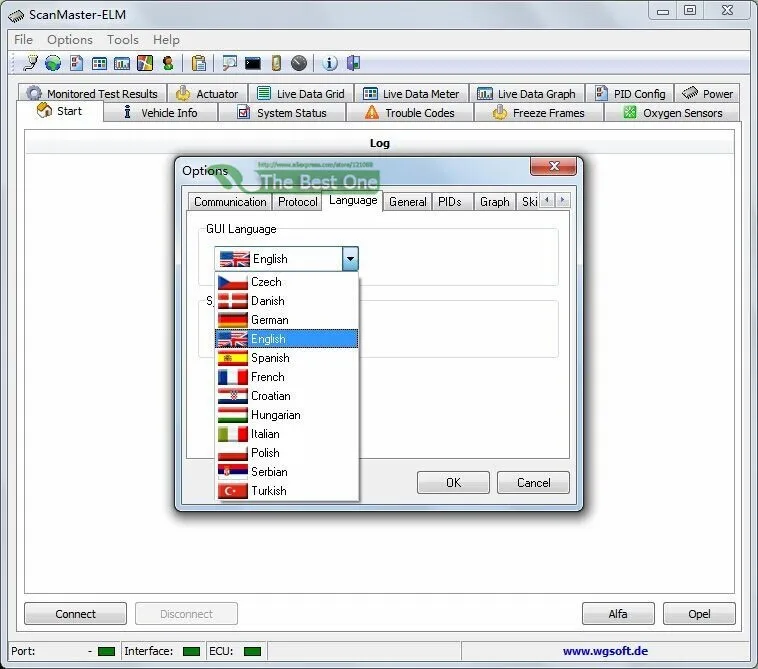Switch to the PID Config tab
Viewport: 758px width, 669px height.
coord(630,93)
